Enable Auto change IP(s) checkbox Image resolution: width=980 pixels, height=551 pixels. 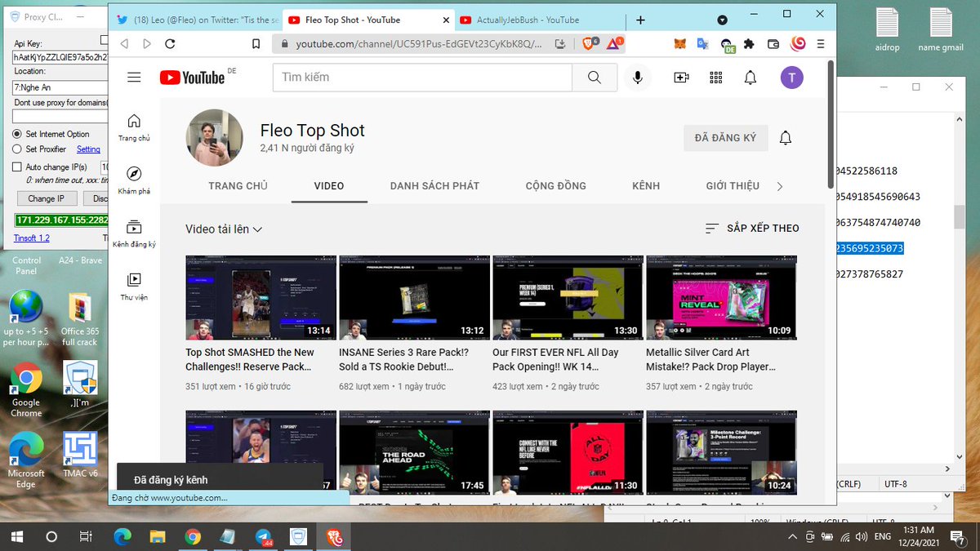pos(17,167)
